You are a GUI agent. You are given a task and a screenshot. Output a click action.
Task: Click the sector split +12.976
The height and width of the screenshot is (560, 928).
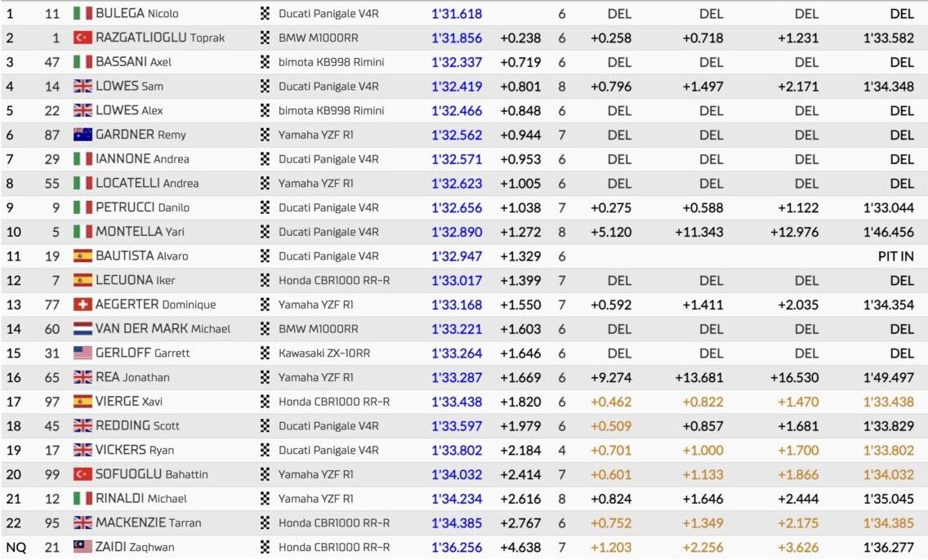pyautogui.click(x=794, y=231)
